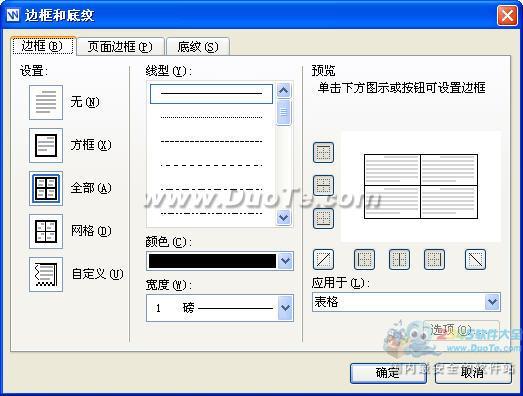Click the 方框(X) label text
Screen dimensions: 523x396
click(91, 145)
